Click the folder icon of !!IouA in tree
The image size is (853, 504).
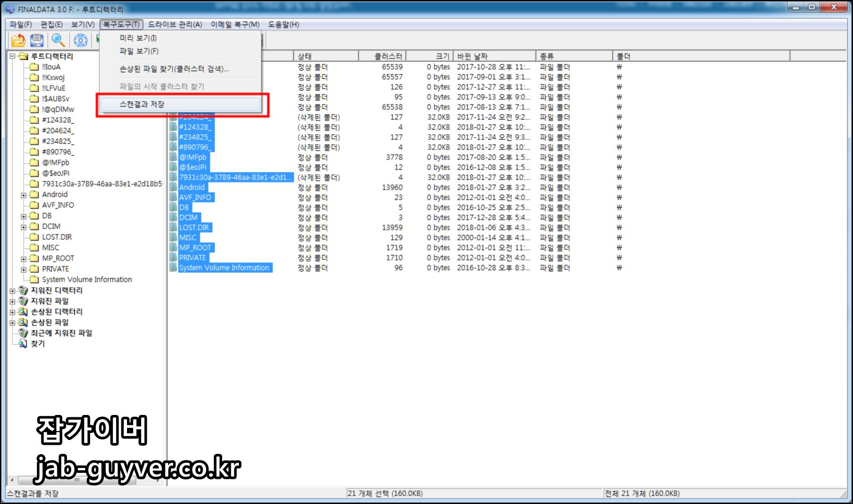(x=34, y=67)
